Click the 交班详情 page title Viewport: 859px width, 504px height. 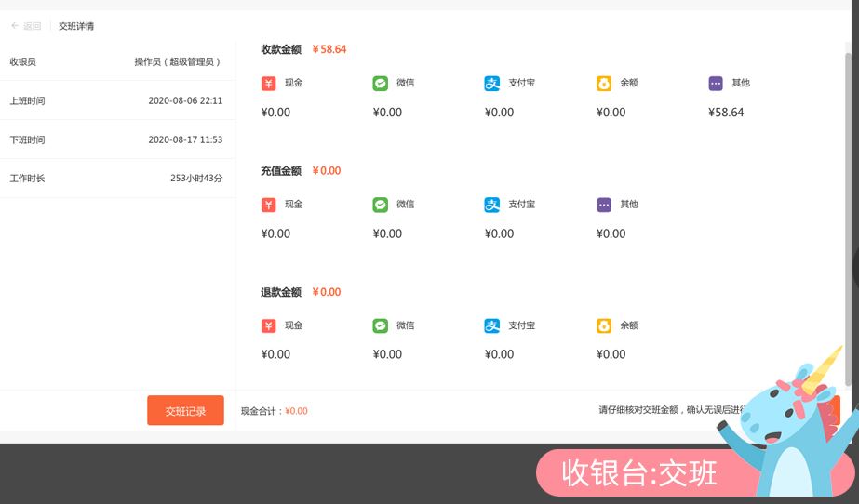76,26
